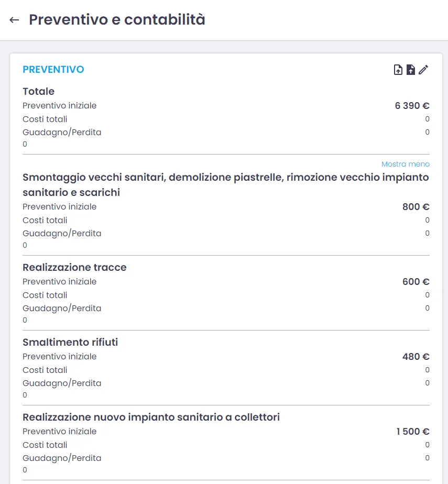Click the filled dark file upload icon
Viewport: 448px width, 484px height.
(411, 70)
